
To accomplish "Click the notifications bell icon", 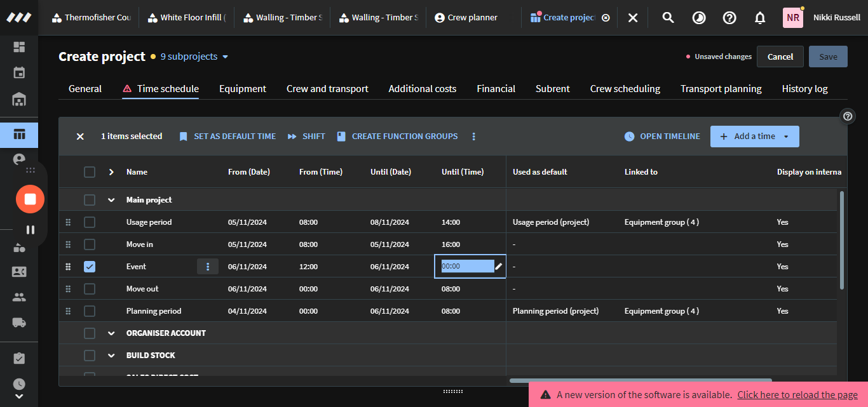I will (760, 18).
